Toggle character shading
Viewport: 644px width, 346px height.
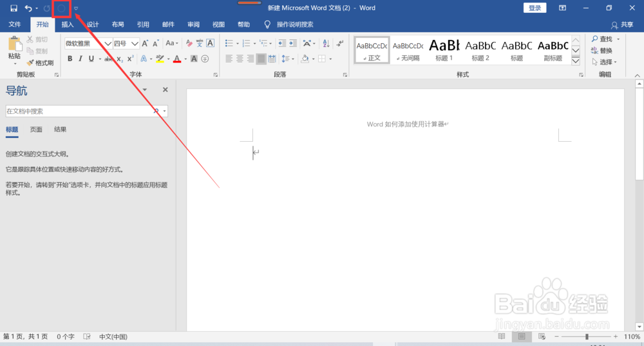[x=194, y=59]
